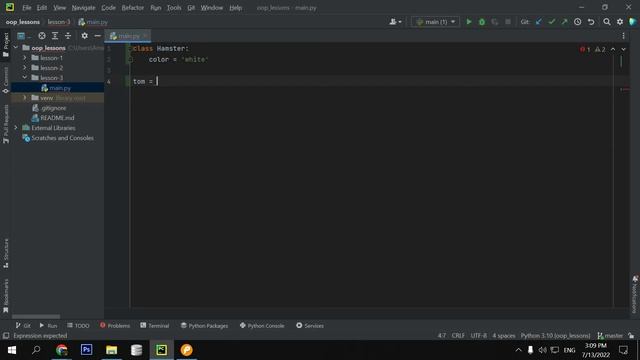The image size is (640, 360).
Task: Open the Tools menu
Action: pos(174,8)
